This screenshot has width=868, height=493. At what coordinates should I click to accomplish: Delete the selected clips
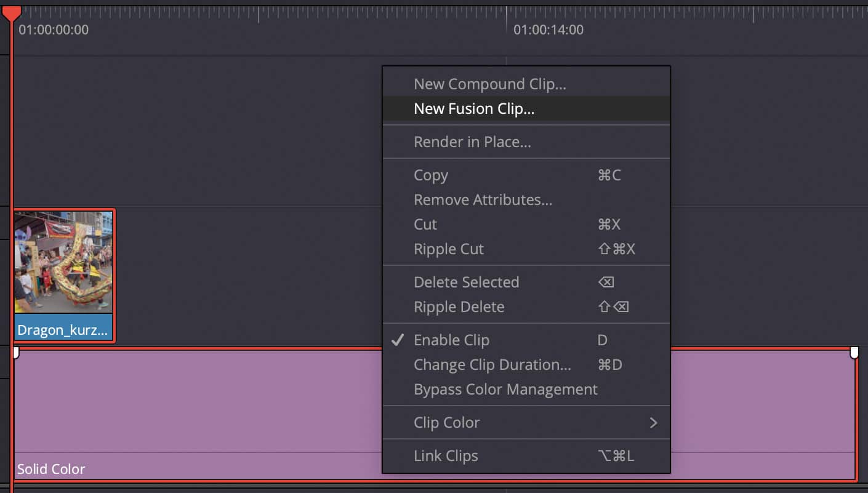click(x=467, y=282)
